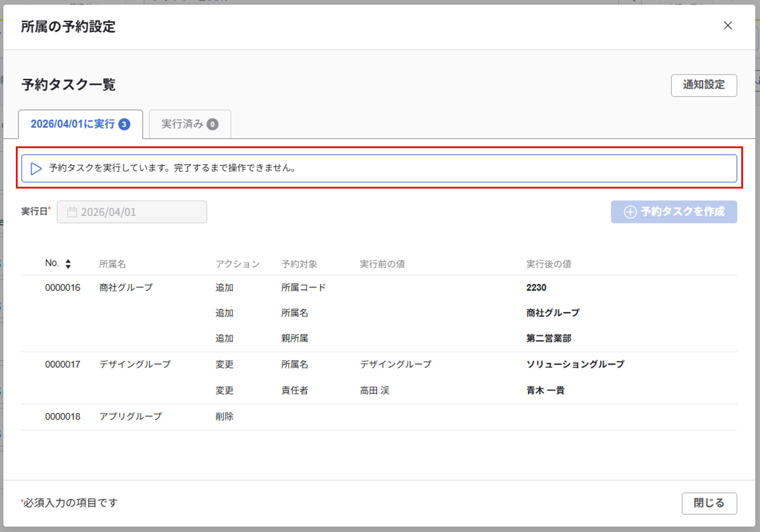Click the badge count 0 on 実行済み tab
Screen dimensions: 760x532
[x=212, y=124]
